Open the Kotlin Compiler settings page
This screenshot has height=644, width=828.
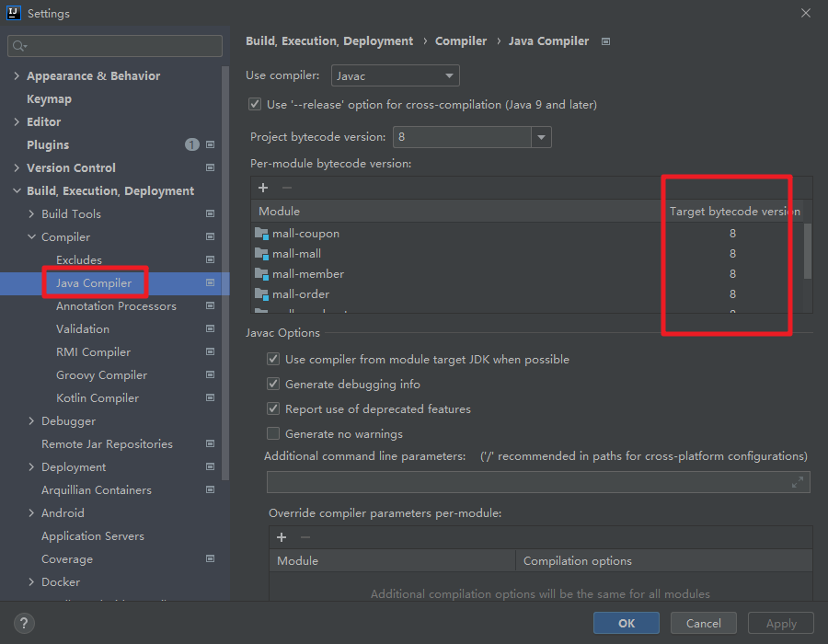point(98,398)
